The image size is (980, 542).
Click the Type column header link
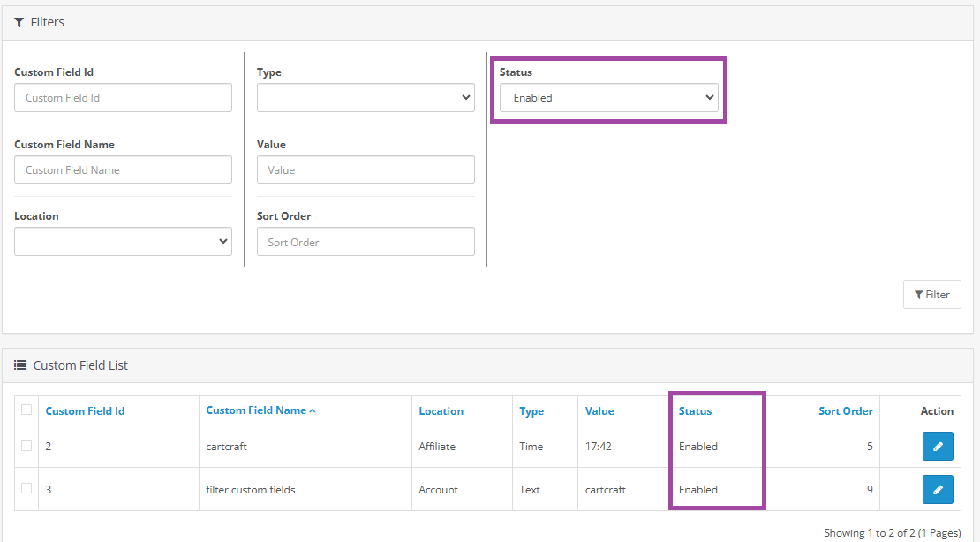coord(531,411)
